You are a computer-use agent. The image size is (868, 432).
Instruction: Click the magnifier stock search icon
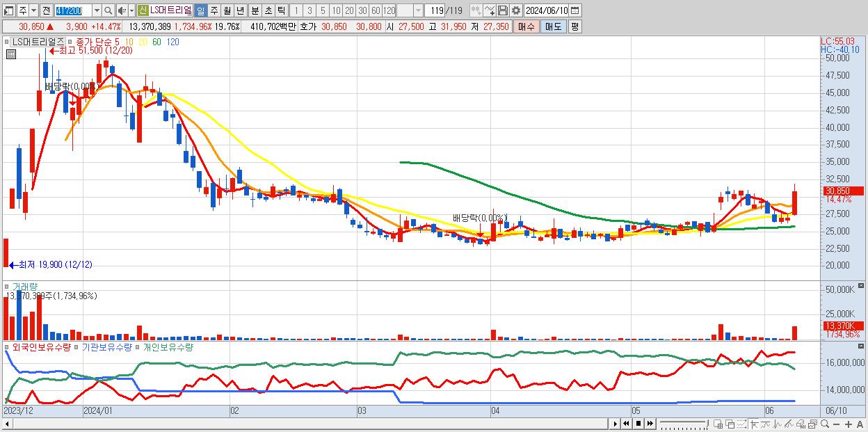[108, 10]
